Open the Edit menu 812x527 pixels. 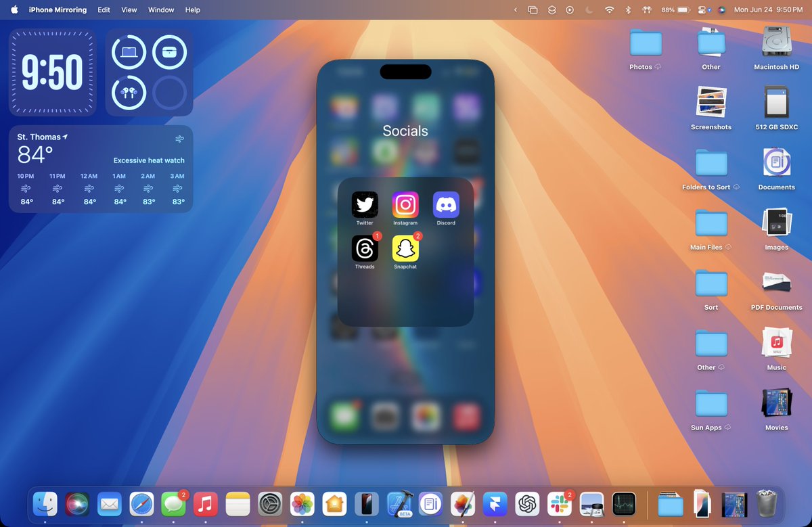(x=104, y=9)
